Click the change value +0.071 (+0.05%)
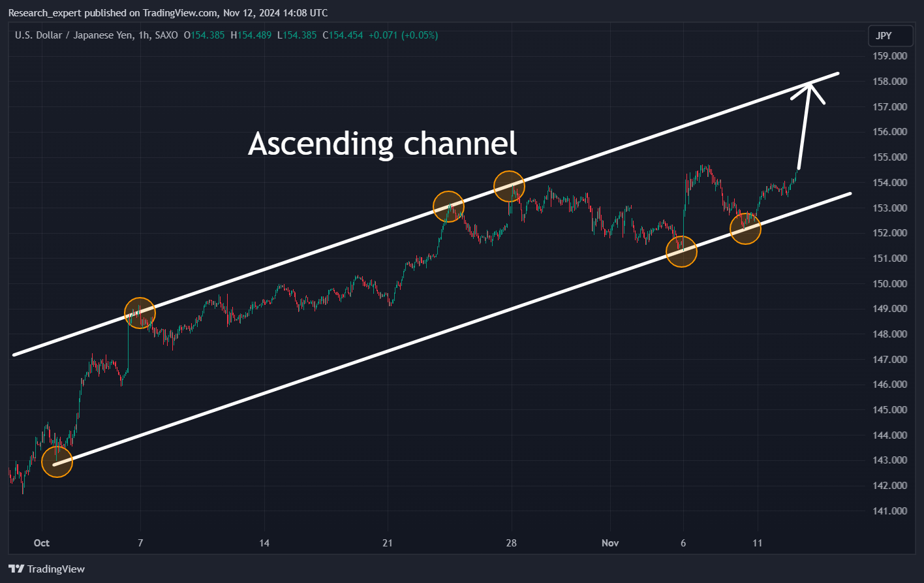This screenshot has width=924, height=583. 403,35
